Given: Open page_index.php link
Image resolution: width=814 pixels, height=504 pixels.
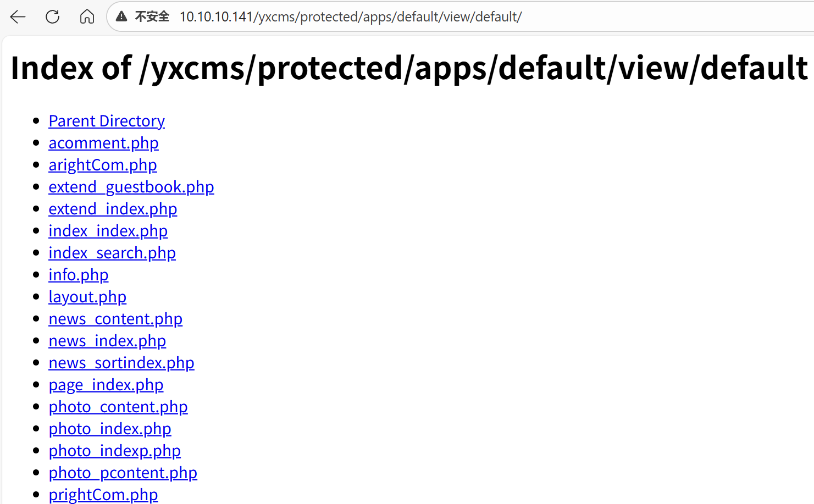Looking at the screenshot, I should point(106,385).
